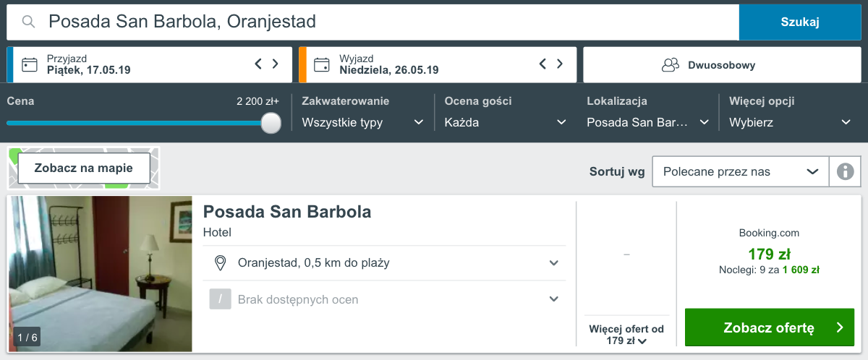This screenshot has width=868, height=360.
Task: Open the hotel room photo thumbnail
Action: point(100,273)
